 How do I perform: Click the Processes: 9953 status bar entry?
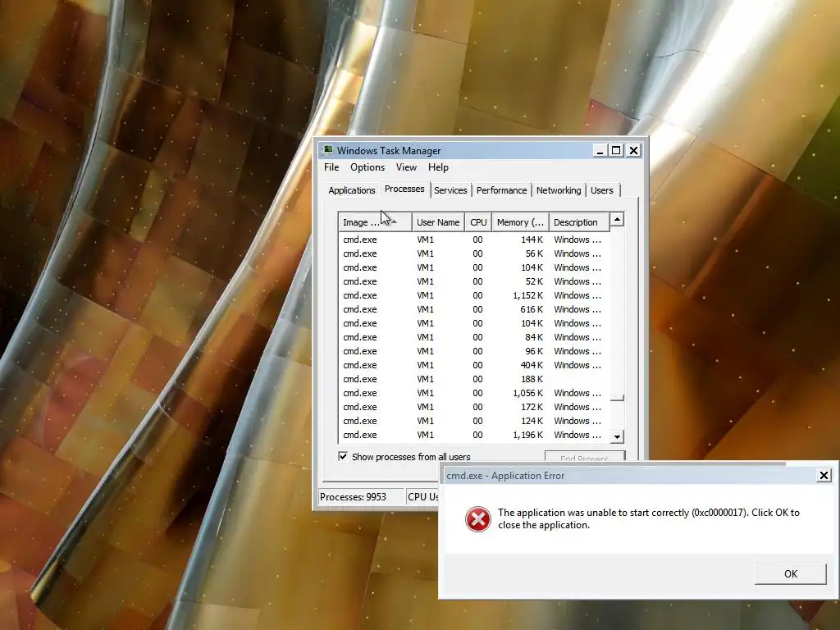click(361, 496)
